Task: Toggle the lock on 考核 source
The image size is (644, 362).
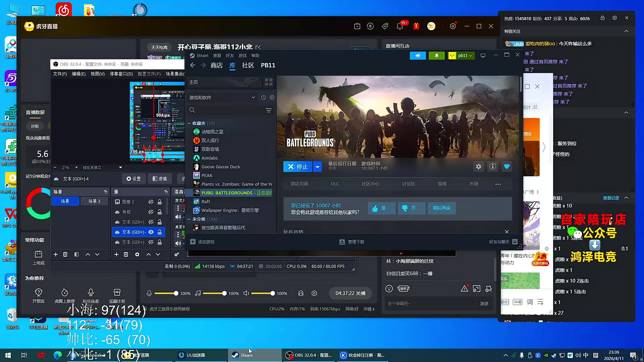Action: pos(160,212)
